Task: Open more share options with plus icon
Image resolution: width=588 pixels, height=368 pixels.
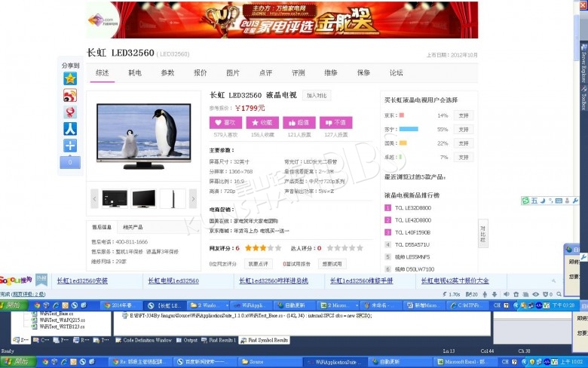Action: point(70,146)
